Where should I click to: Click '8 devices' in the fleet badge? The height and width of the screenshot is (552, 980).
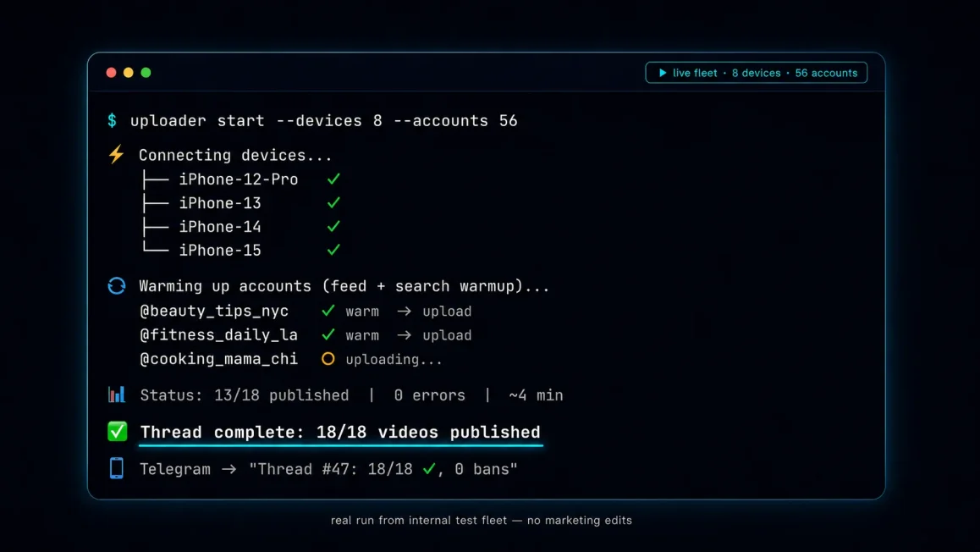click(x=757, y=73)
